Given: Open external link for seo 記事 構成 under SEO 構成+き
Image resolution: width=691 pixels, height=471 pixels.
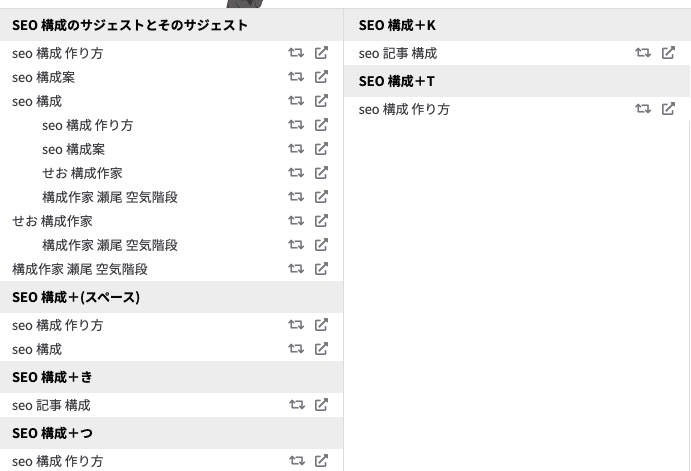Looking at the screenshot, I should pyautogui.click(x=321, y=405).
